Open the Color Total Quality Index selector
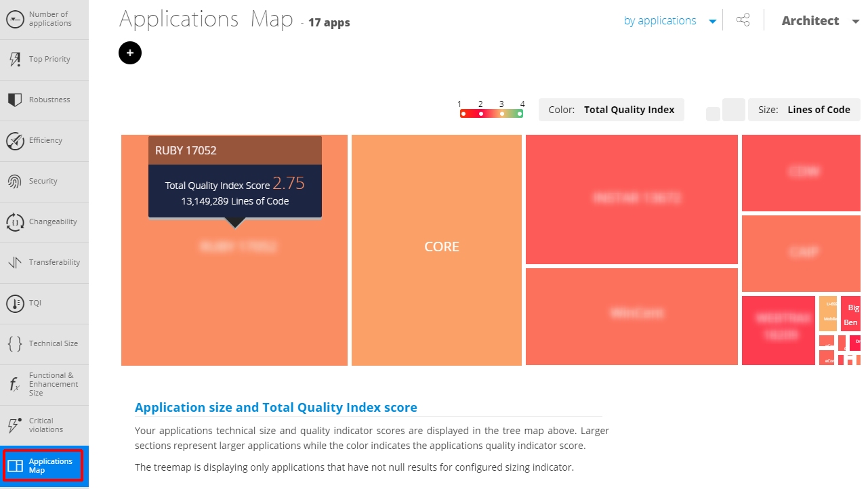The width and height of the screenshot is (868, 489). [x=611, y=110]
